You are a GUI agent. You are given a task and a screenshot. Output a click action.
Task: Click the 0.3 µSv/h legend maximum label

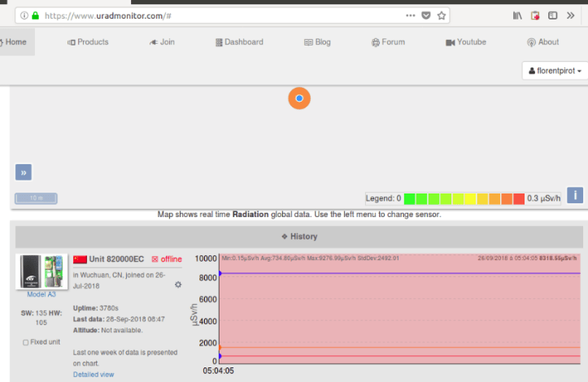(544, 198)
